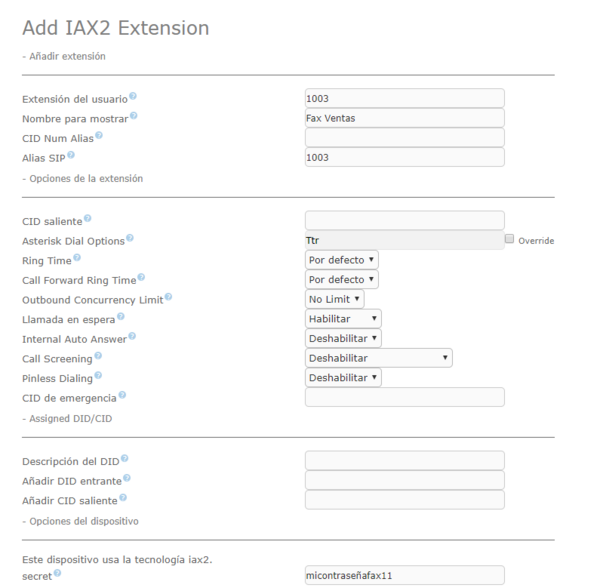This screenshot has width=600, height=588.
Task: Click help icon beside Call Screening
Action: (98, 355)
